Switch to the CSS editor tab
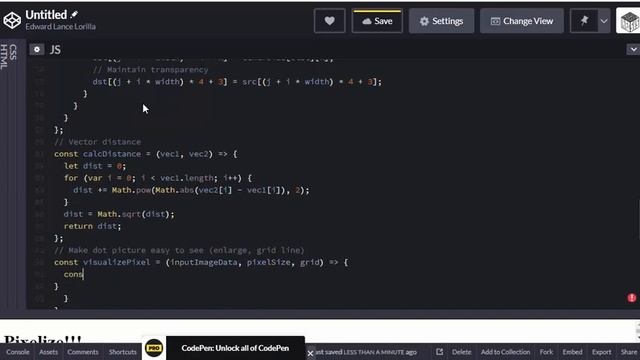Viewport: 640px width, 360px height. pyautogui.click(x=13, y=52)
